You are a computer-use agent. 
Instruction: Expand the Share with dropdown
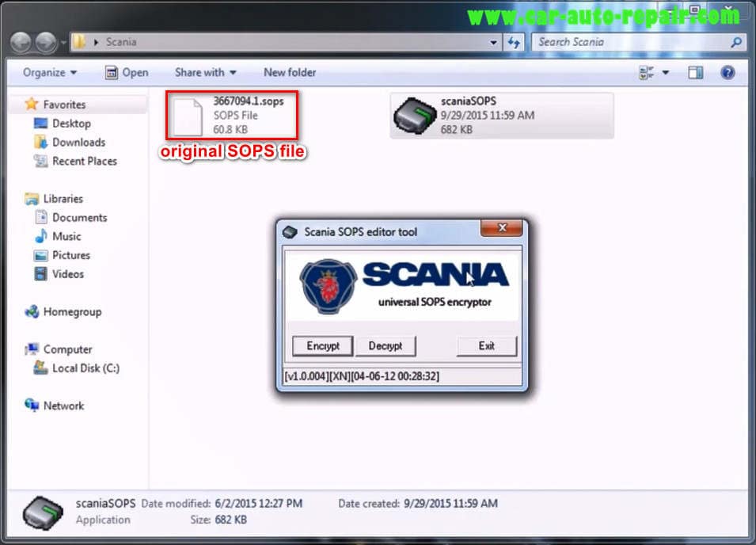click(x=204, y=72)
